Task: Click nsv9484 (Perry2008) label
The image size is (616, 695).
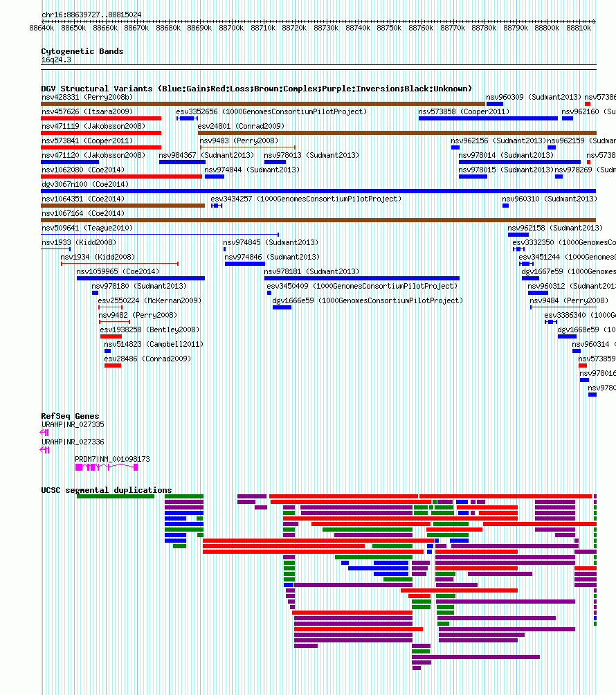Action: click(x=569, y=301)
